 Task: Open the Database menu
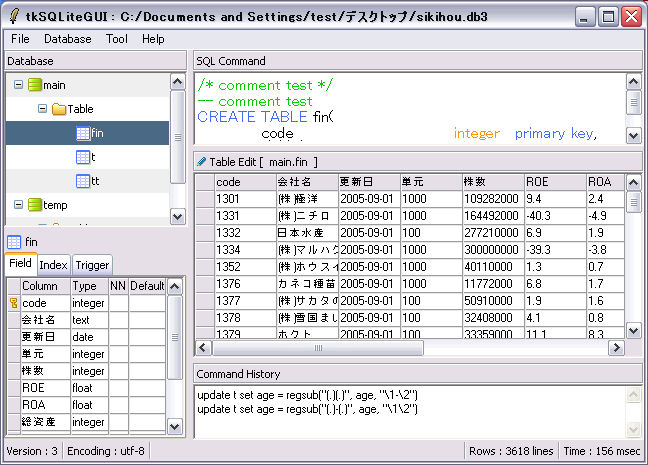(x=67, y=39)
